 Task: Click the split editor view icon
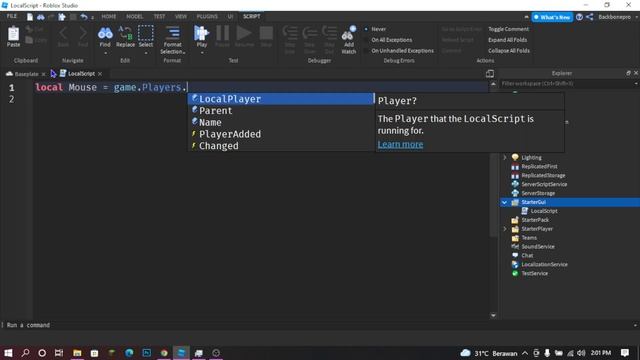tap(490, 73)
